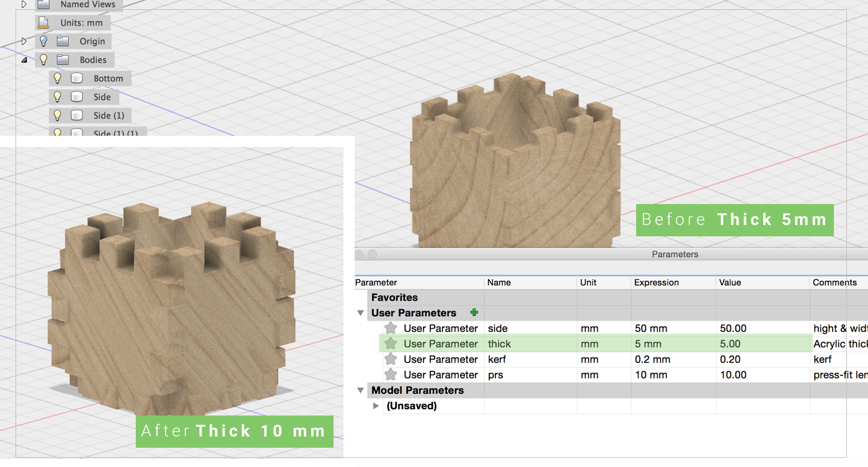
Task: Select the Bodies tree item
Action: (x=93, y=60)
